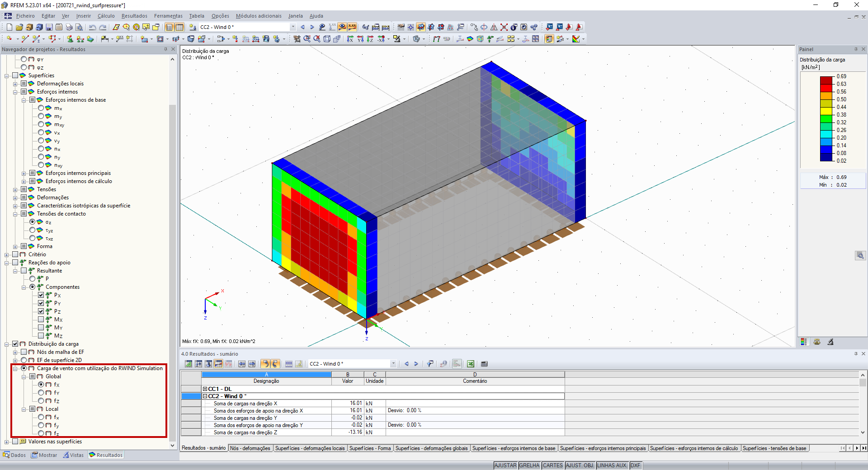Redo the last undone action
Screen dimensions: 868x470
point(103,27)
